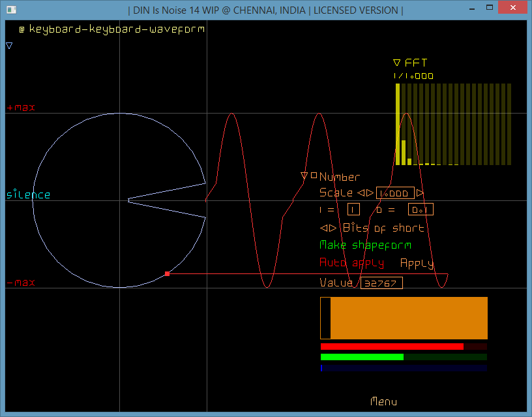Click the black first bit cell
The image size is (532, 417).
pos(326,318)
